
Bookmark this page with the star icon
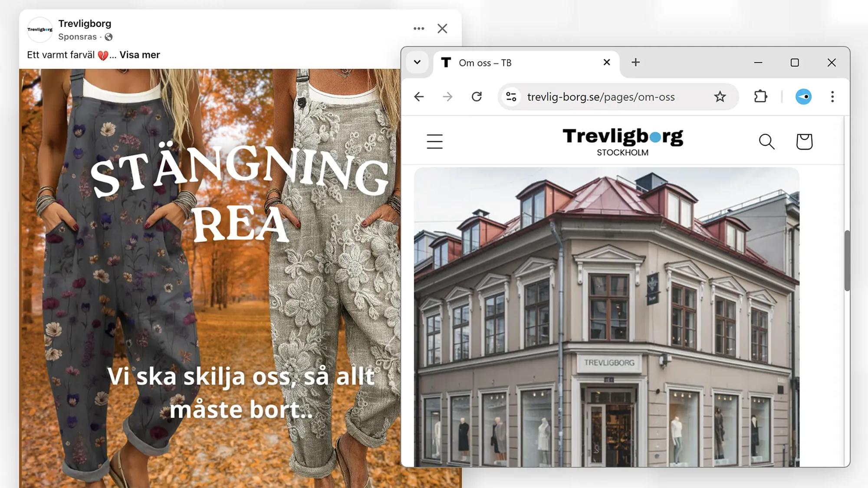pos(720,97)
